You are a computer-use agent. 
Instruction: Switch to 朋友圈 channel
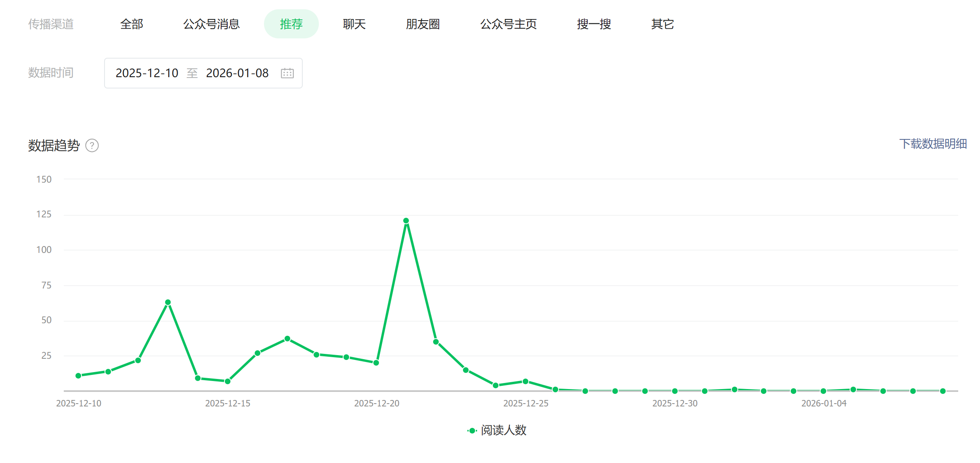[x=423, y=24]
